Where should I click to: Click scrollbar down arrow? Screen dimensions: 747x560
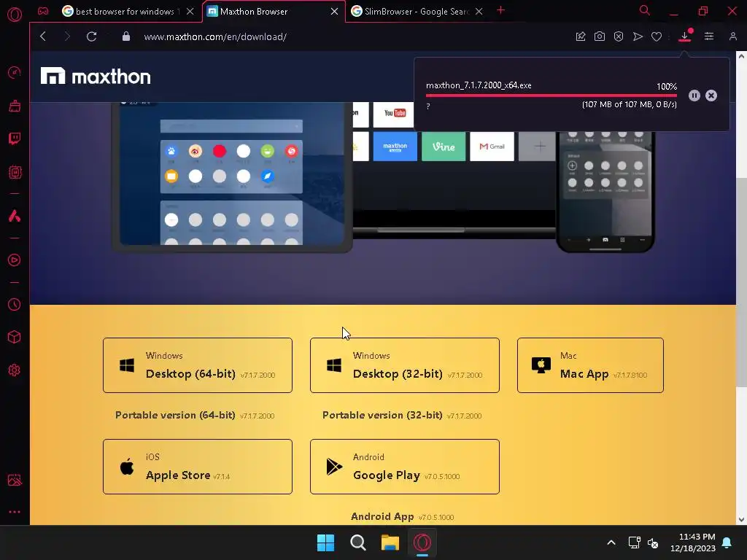[742, 520]
